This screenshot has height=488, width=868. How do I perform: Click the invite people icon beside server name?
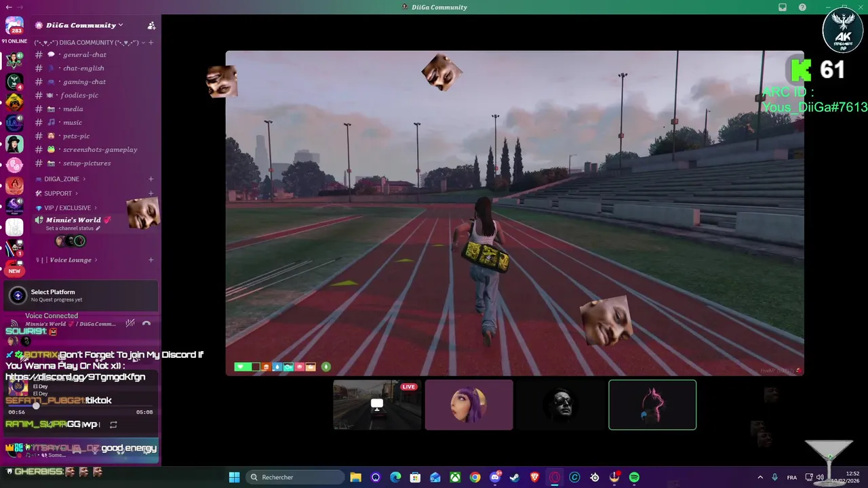pyautogui.click(x=151, y=26)
